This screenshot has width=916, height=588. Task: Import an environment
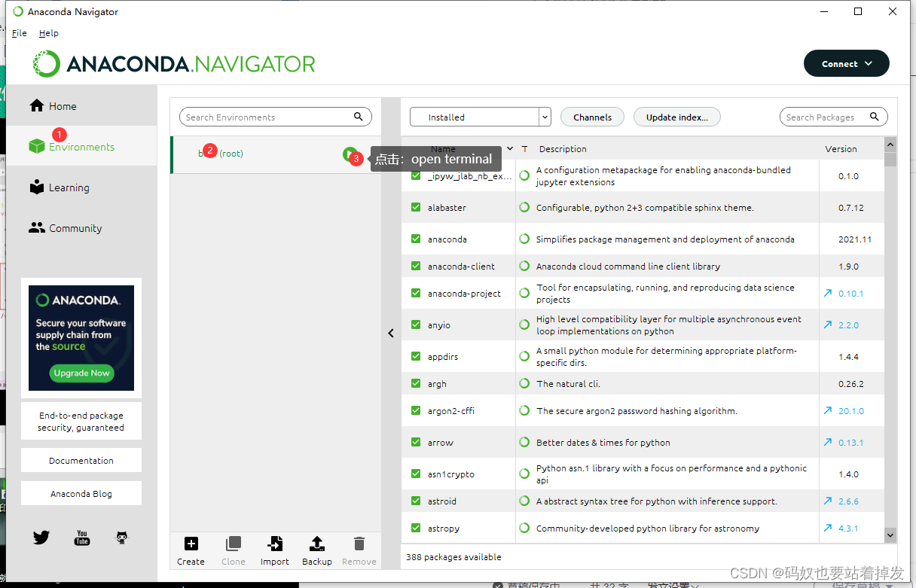click(x=275, y=551)
